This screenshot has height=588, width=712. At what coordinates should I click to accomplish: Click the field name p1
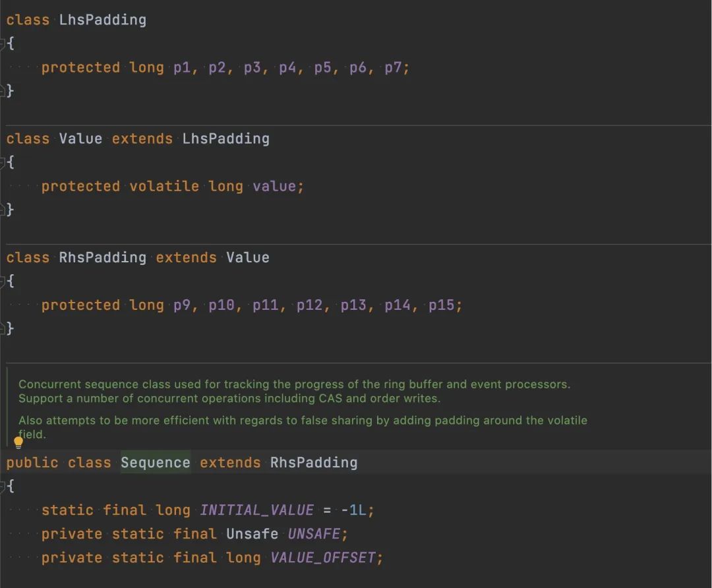tap(182, 68)
